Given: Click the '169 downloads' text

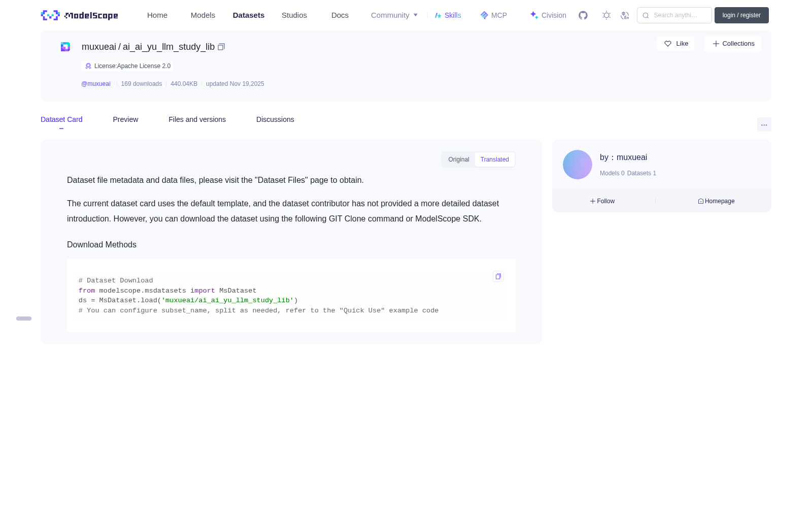Looking at the screenshot, I should point(142,84).
